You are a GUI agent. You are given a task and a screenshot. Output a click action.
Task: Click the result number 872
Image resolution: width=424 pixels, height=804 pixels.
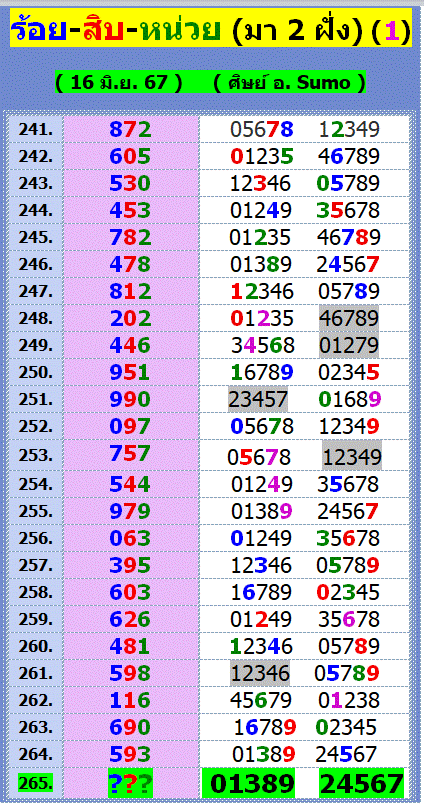click(131, 129)
